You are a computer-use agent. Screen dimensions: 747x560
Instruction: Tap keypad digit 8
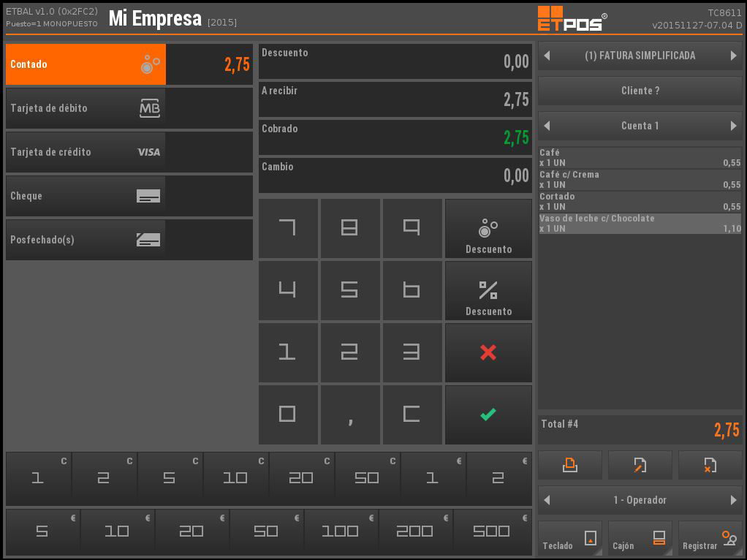[350, 229]
